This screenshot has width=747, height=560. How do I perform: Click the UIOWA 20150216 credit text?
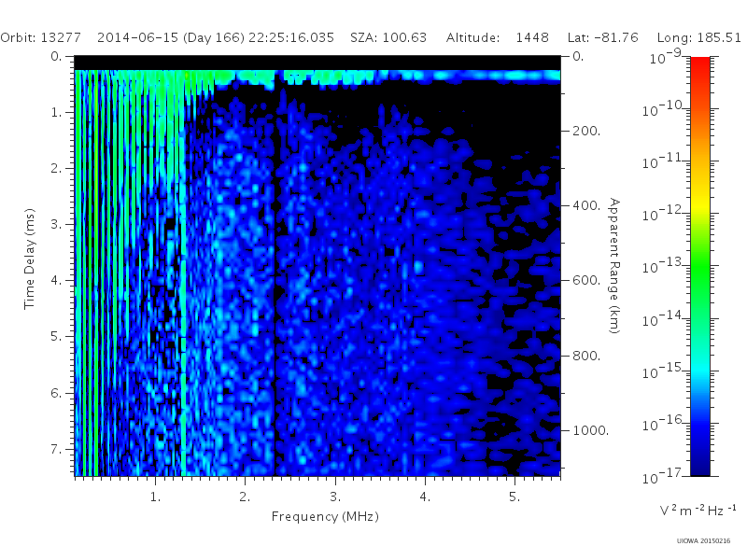click(x=703, y=541)
